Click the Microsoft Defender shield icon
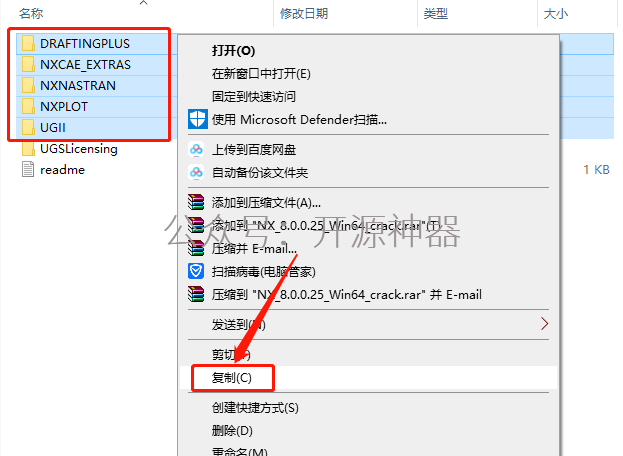 click(x=197, y=119)
